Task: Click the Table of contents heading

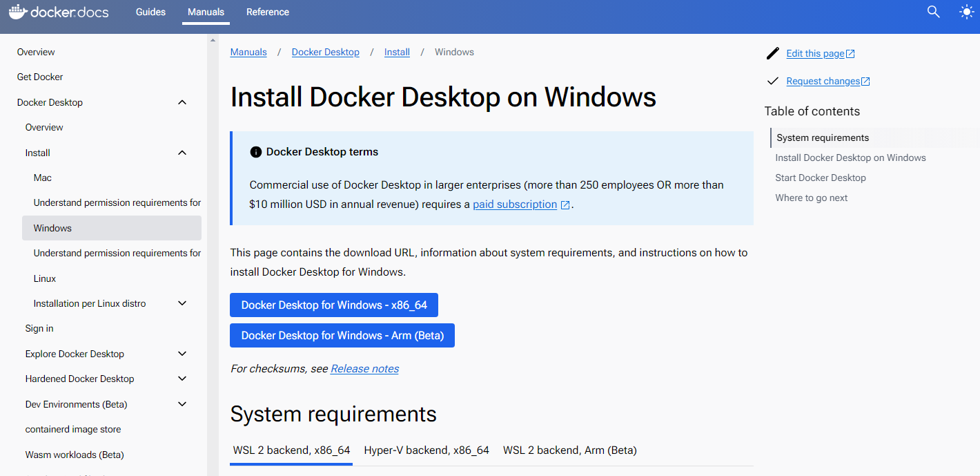Action: pos(812,111)
